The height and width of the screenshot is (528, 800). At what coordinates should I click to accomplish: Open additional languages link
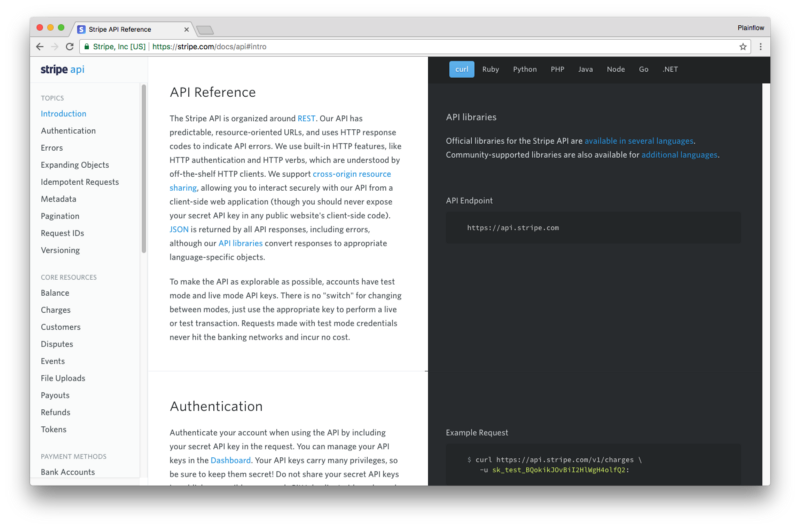[679, 155]
